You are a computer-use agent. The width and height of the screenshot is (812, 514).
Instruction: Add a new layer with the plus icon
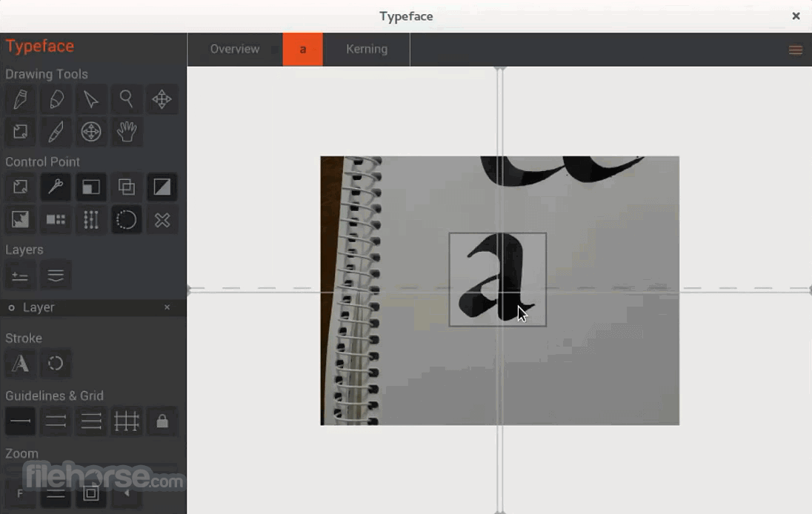click(20, 275)
